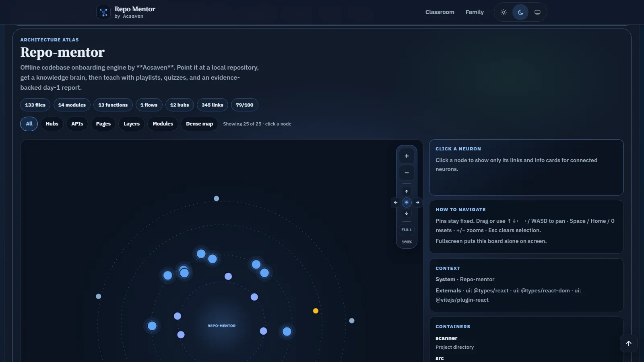Click the 'System · Repo-mentor' line
This screenshot has width=644, height=362.
point(465,280)
